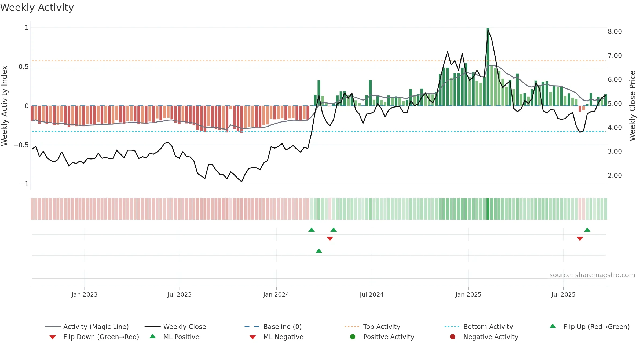Click the second green flip-up marker in spring 2024
The height and width of the screenshot is (362, 644).
(x=334, y=230)
